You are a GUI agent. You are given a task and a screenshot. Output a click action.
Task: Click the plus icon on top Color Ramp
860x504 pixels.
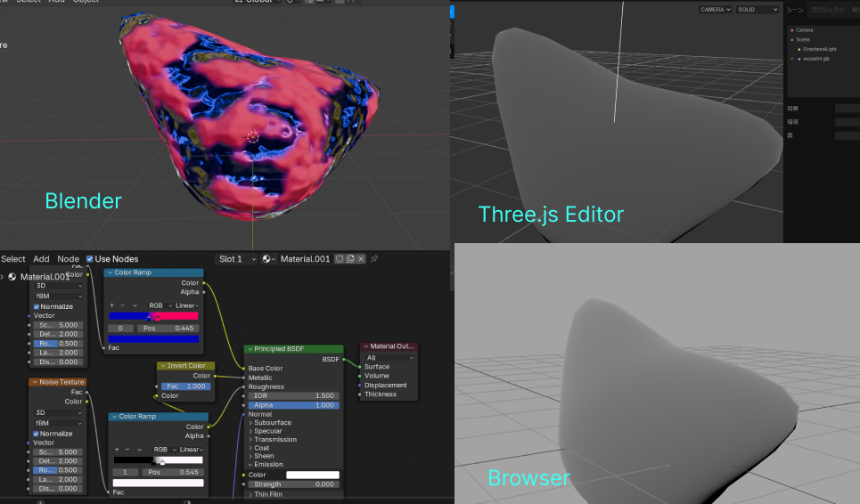pyautogui.click(x=111, y=305)
